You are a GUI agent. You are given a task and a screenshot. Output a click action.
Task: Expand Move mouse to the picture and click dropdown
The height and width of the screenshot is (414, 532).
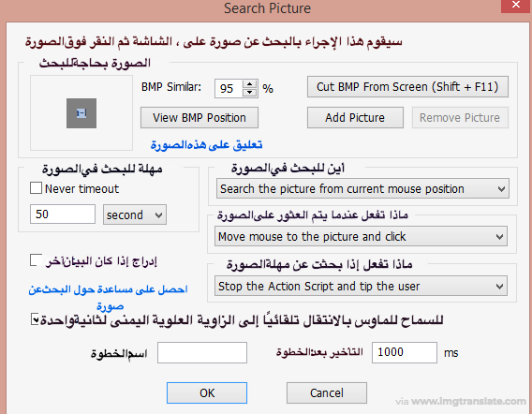click(x=361, y=236)
